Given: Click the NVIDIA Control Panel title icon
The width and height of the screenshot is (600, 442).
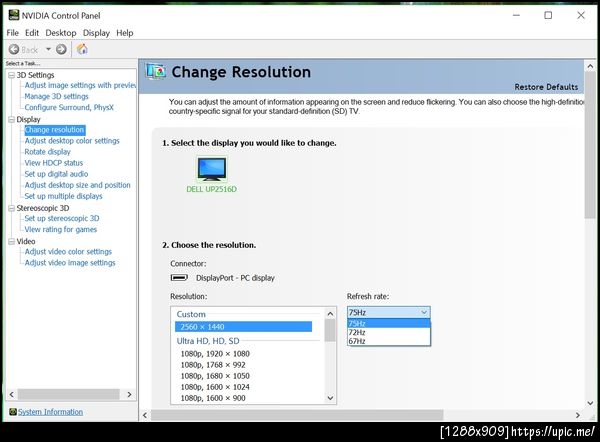Looking at the screenshot, I should (x=14, y=15).
